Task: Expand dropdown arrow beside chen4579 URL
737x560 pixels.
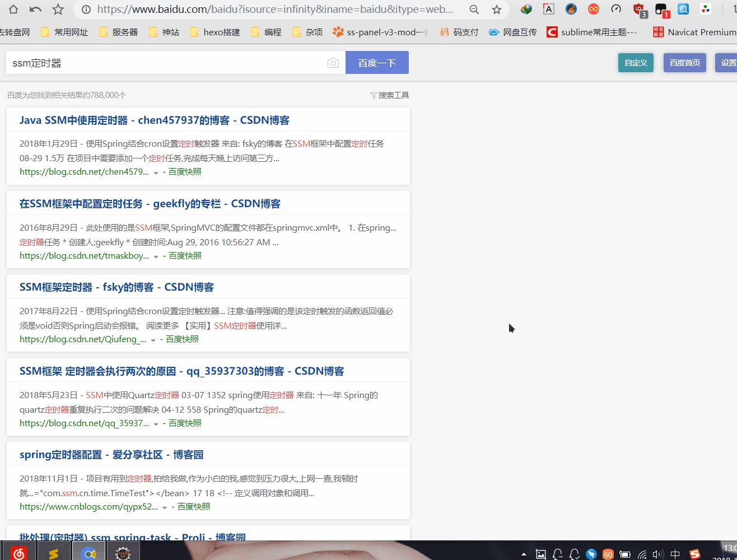Action: [x=156, y=172]
